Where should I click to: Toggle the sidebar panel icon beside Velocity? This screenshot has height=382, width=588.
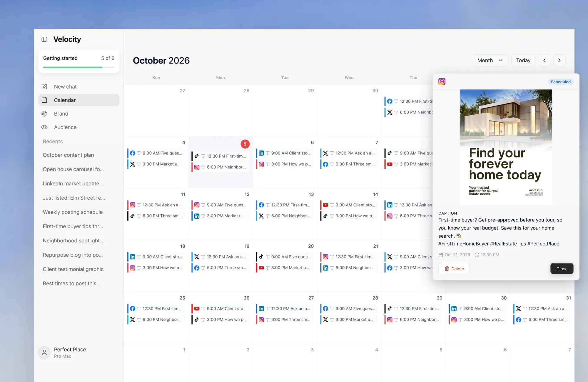point(44,39)
